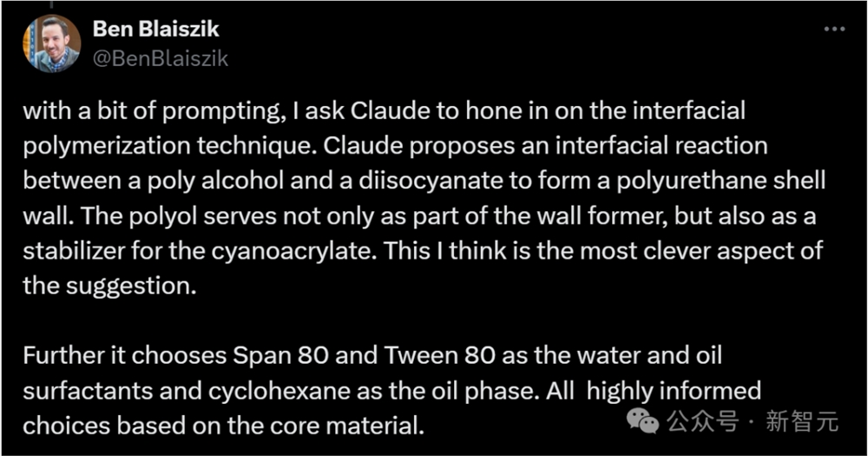Image resolution: width=868 pixels, height=456 pixels.
Task: Select the word 'cyanoacrylate' in the tweet
Action: click(291, 252)
